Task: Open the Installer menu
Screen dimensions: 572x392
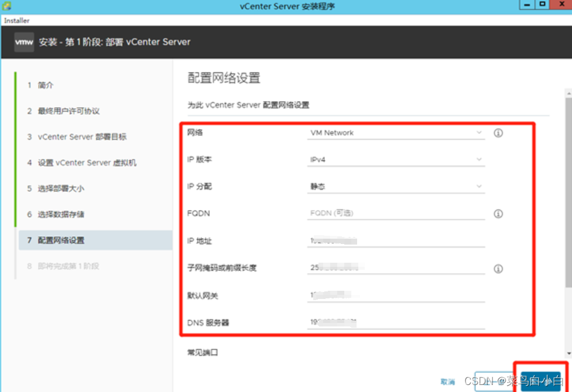Action: click(x=17, y=21)
